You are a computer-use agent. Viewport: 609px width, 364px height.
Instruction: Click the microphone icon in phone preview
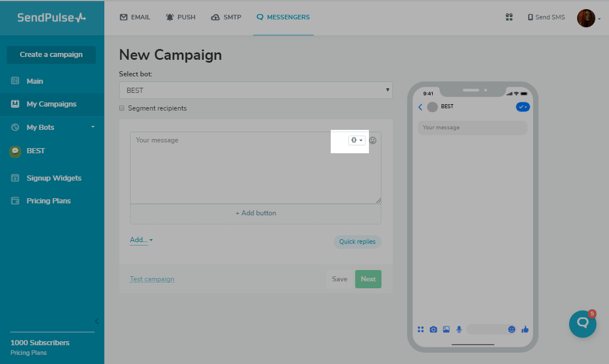pos(459,329)
